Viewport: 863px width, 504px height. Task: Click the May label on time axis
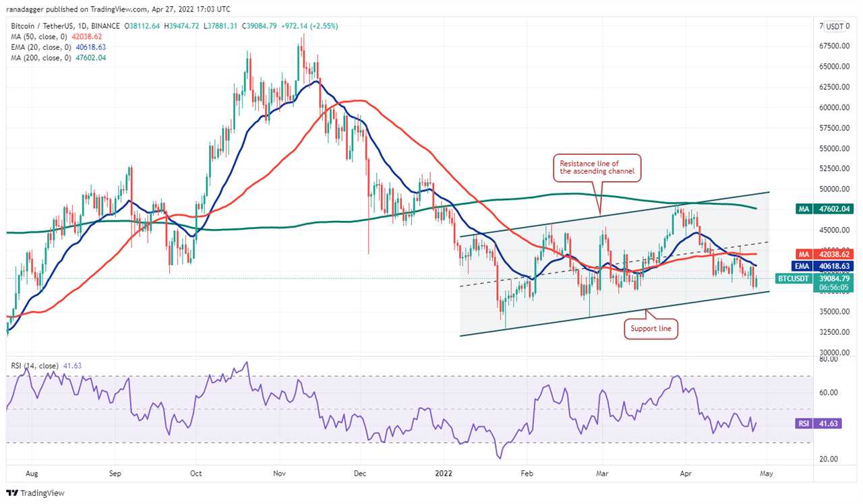766,474
